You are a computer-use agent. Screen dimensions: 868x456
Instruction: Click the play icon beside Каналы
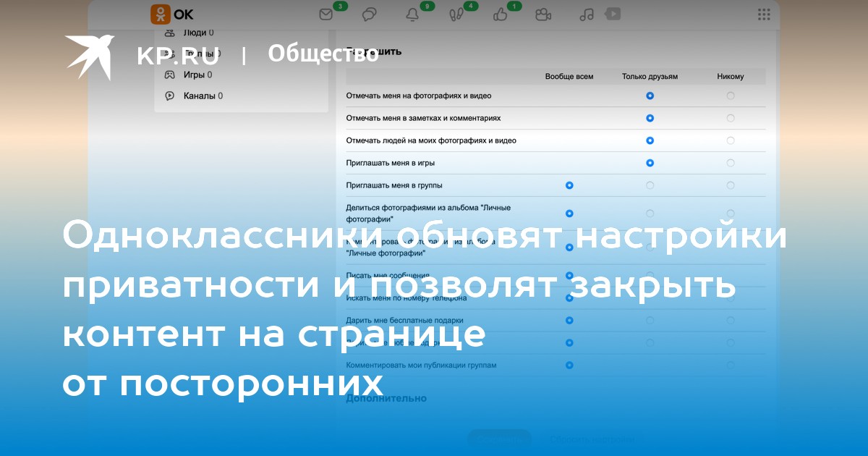click(169, 96)
